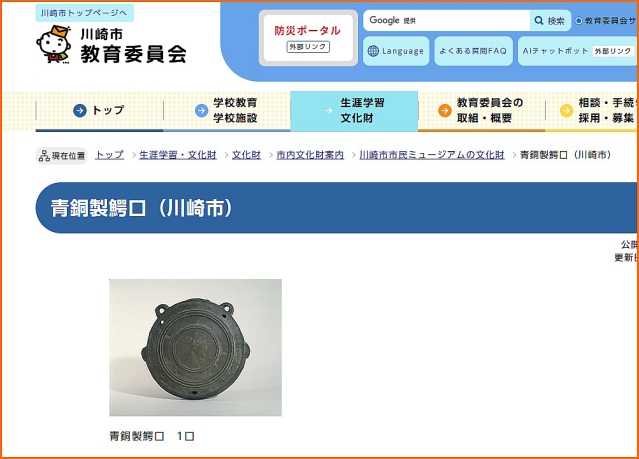Image resolution: width=639 pixels, height=459 pixels.
Task: Open the 防災ポータル external link button
Action: point(307,38)
